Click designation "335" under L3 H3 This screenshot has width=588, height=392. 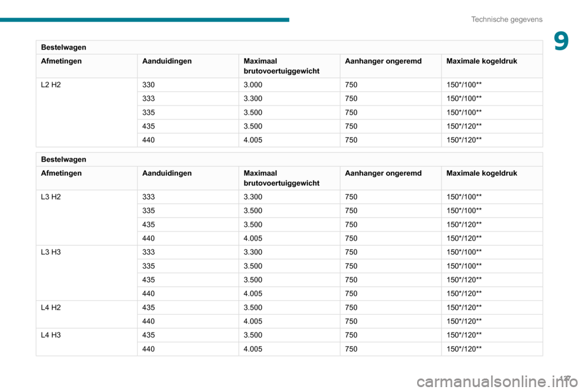(148, 266)
